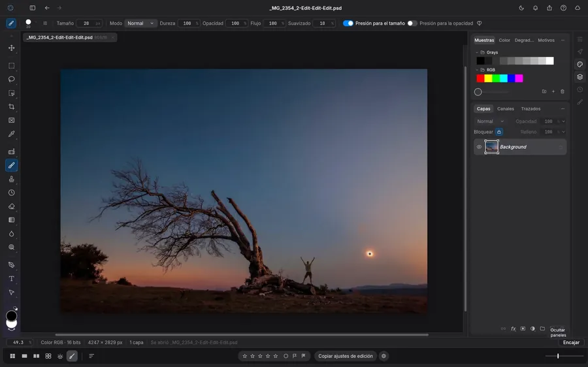Open the History clock icon in right strip
The height and width of the screenshot is (367, 588).
(580, 89)
